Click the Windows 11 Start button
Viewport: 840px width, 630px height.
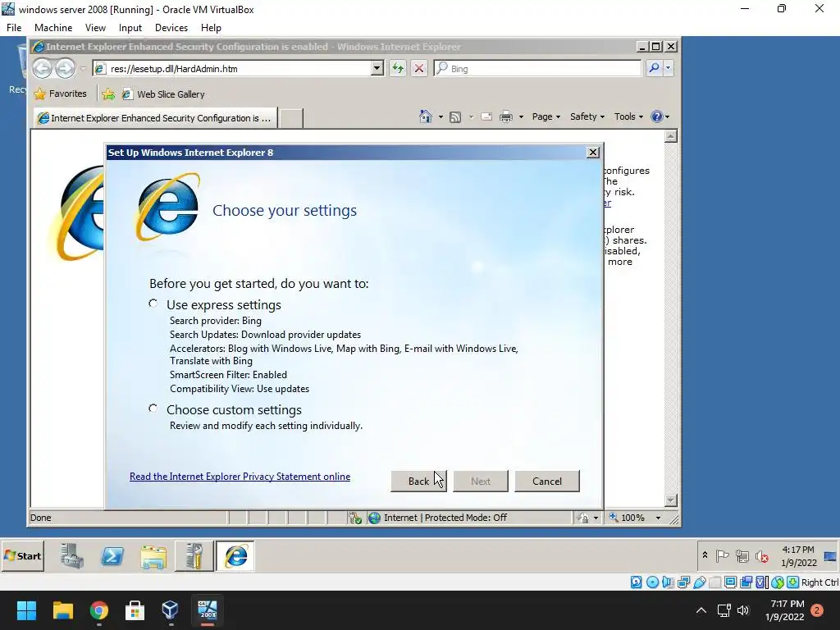tap(26, 609)
